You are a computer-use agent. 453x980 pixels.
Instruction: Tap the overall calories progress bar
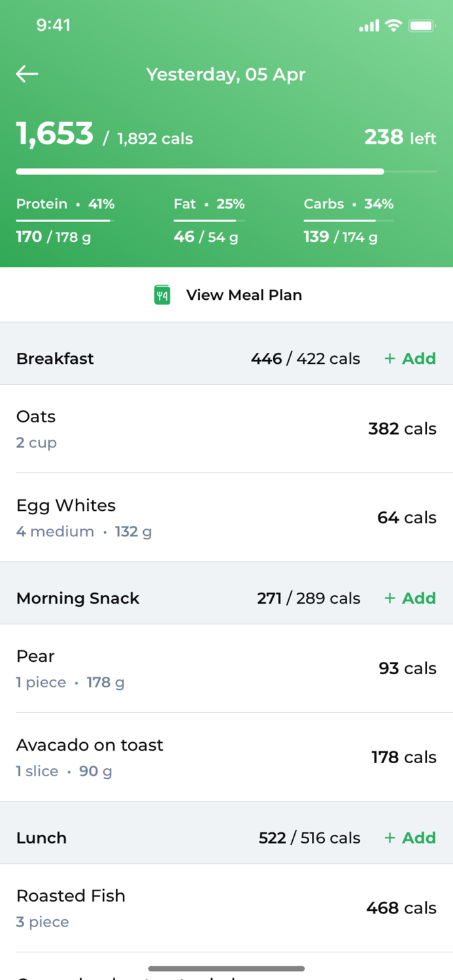click(x=226, y=171)
